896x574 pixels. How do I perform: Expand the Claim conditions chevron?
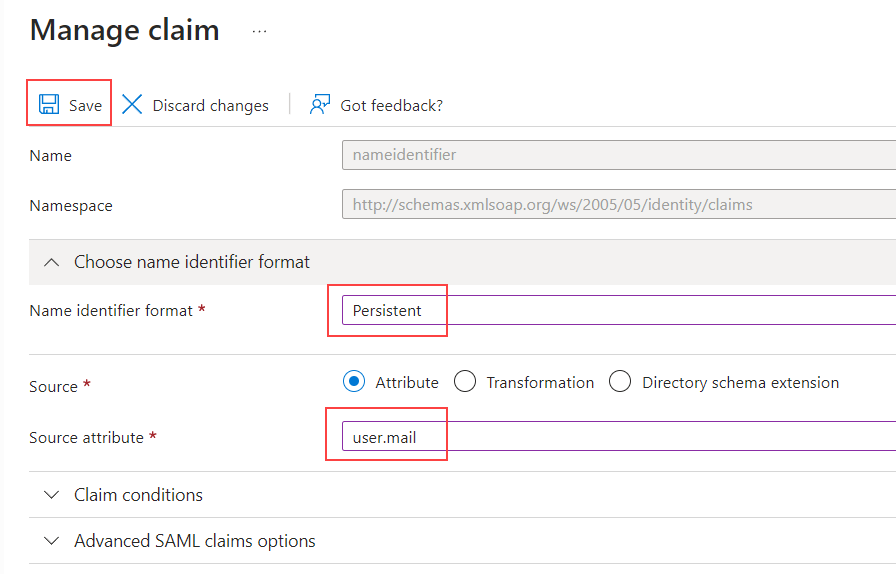(x=50, y=495)
